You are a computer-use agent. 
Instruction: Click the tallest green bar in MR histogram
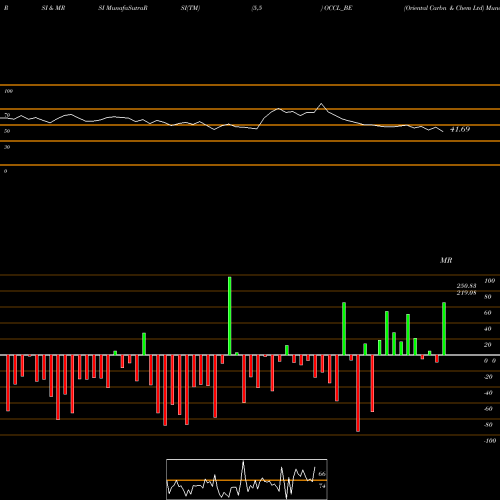pyautogui.click(x=230, y=316)
